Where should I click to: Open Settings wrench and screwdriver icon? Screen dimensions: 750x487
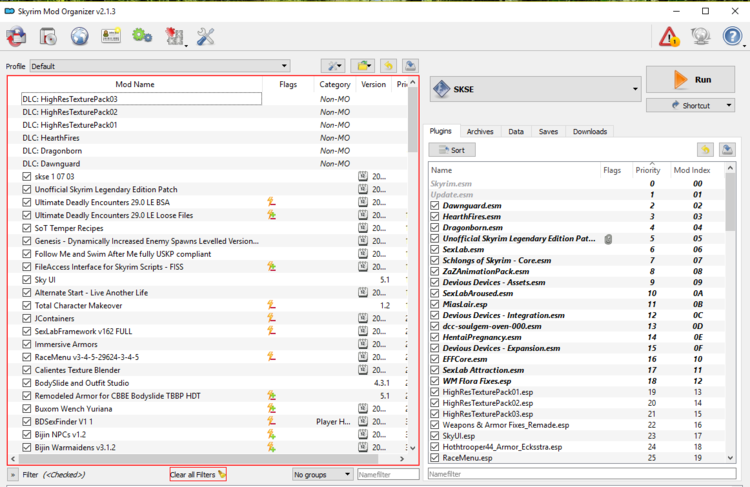coord(206,36)
